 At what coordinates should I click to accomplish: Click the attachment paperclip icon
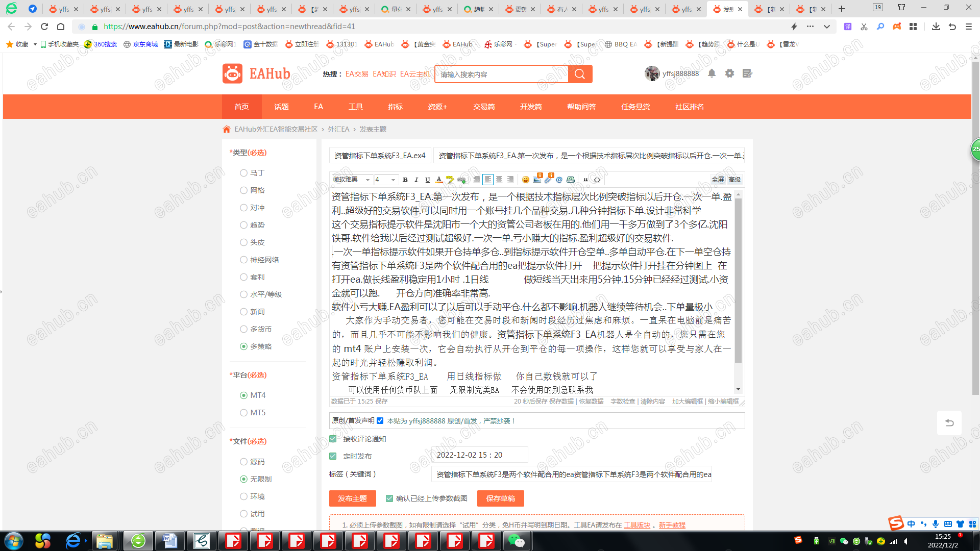tap(548, 180)
